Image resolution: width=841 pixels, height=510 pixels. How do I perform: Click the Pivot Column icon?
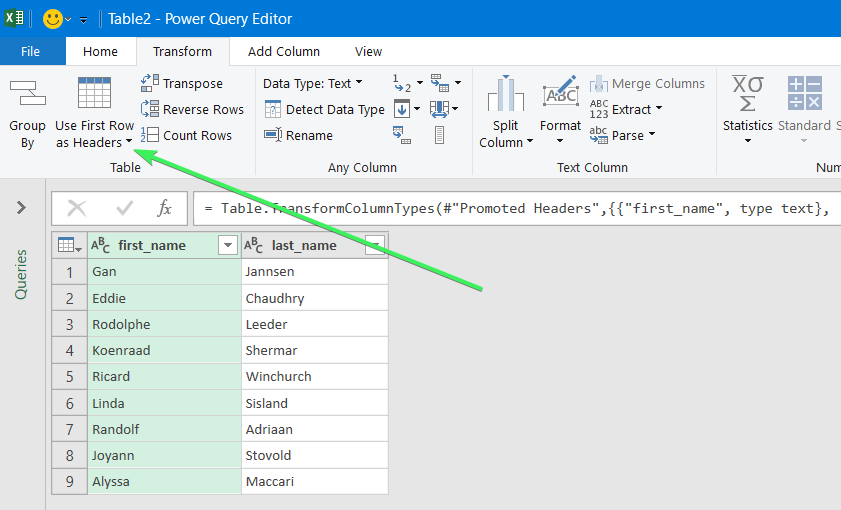pos(402,135)
